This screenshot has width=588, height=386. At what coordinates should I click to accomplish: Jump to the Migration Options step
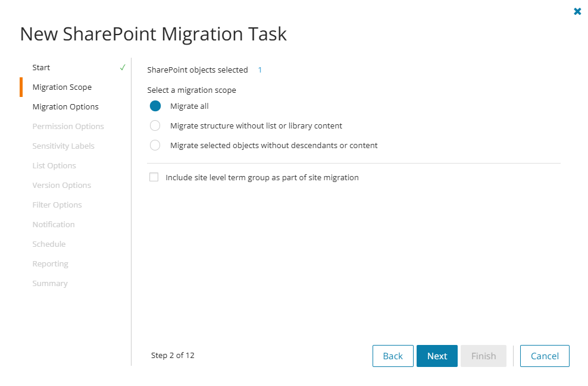[65, 106]
